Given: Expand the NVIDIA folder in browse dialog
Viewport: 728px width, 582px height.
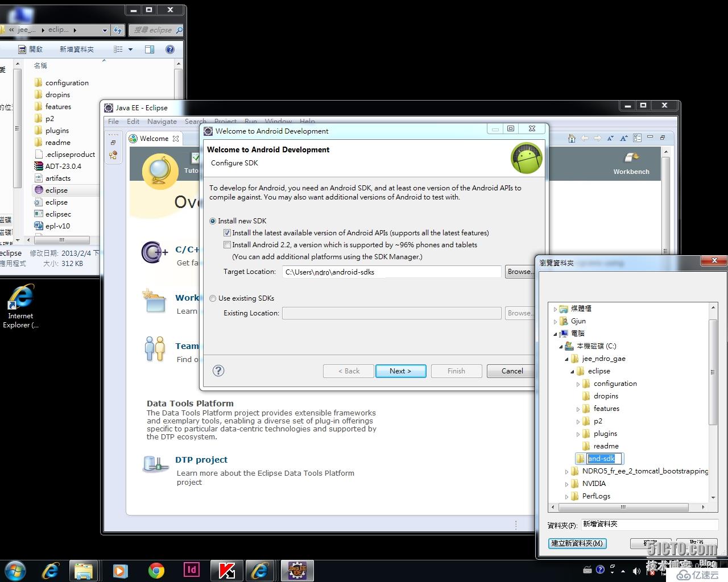Looking at the screenshot, I should tap(567, 484).
